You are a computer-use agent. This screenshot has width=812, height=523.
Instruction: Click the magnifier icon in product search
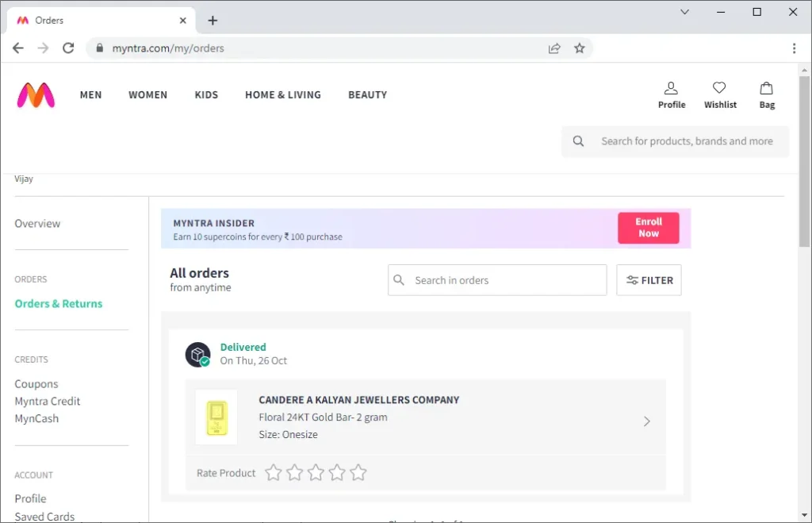tap(578, 141)
